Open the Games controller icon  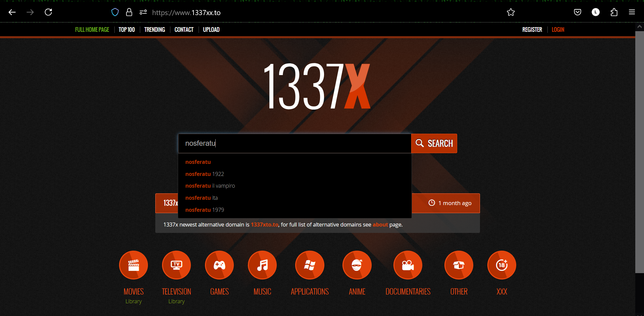tap(219, 265)
